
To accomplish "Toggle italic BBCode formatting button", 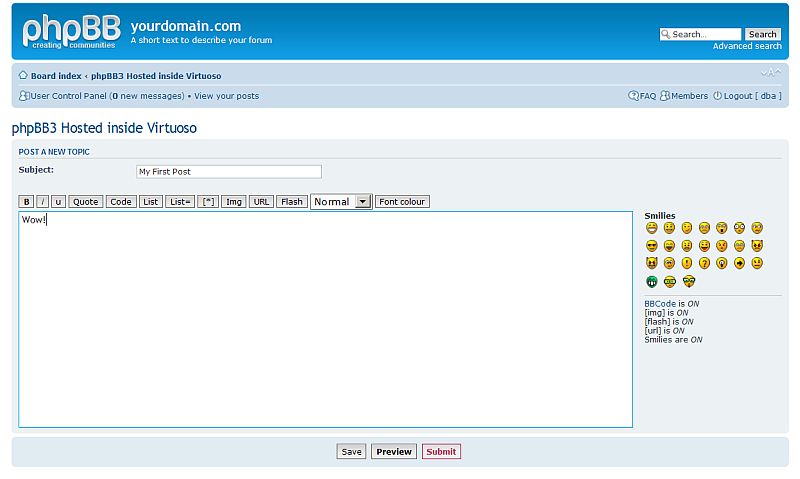I will point(43,202).
